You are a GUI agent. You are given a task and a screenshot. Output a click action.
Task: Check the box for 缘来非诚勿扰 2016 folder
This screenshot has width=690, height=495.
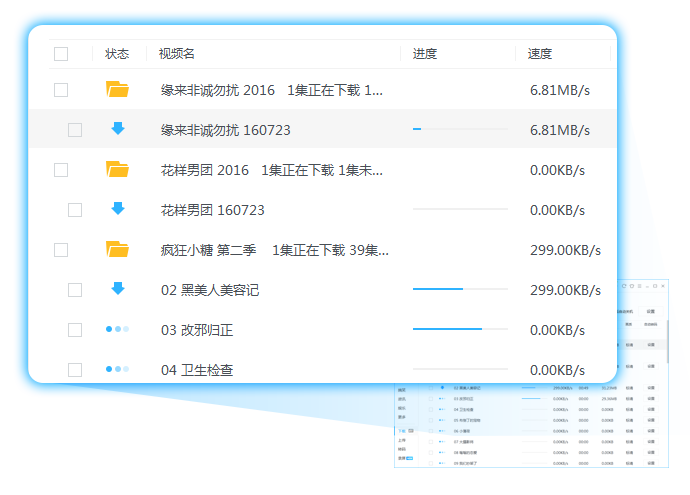click(61, 90)
